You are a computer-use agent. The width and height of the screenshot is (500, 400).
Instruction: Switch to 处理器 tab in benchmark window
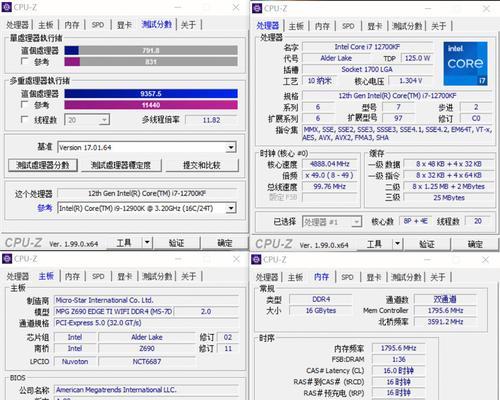point(18,25)
